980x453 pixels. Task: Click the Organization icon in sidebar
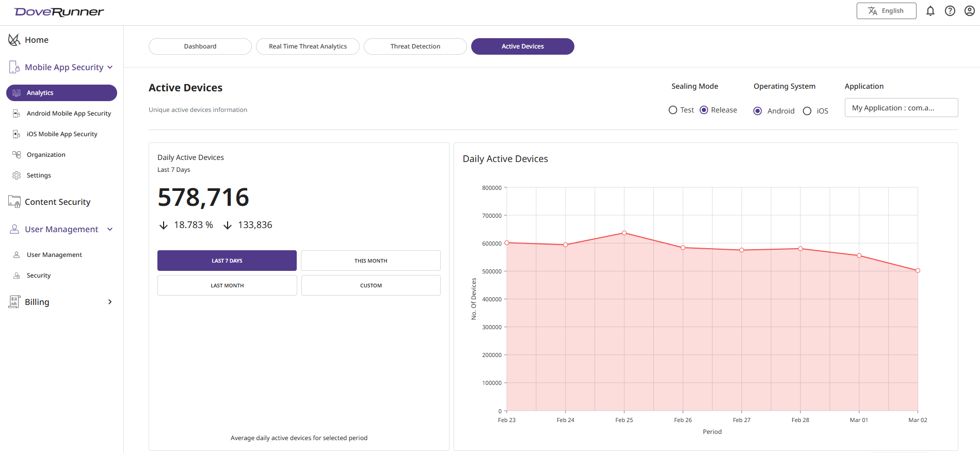coord(17,155)
